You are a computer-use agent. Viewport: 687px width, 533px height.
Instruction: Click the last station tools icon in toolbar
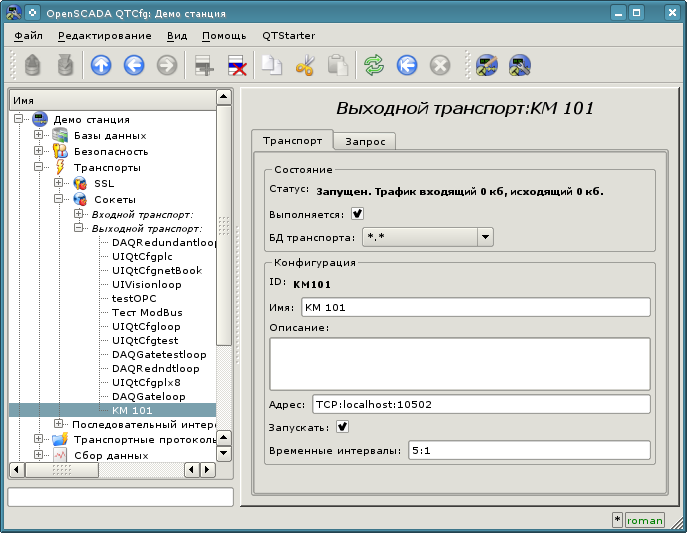click(520, 66)
